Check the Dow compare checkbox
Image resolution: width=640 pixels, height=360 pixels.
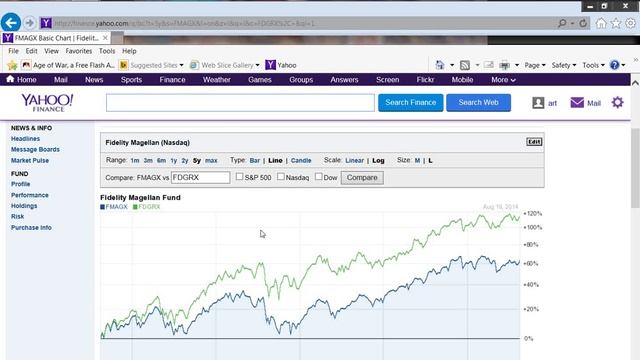pos(318,177)
